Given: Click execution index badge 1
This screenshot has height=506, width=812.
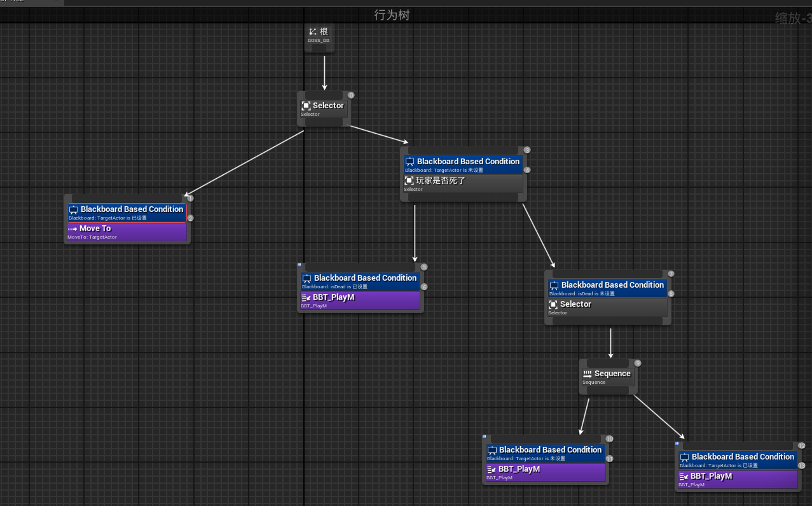Looking at the screenshot, I should 189,199.
